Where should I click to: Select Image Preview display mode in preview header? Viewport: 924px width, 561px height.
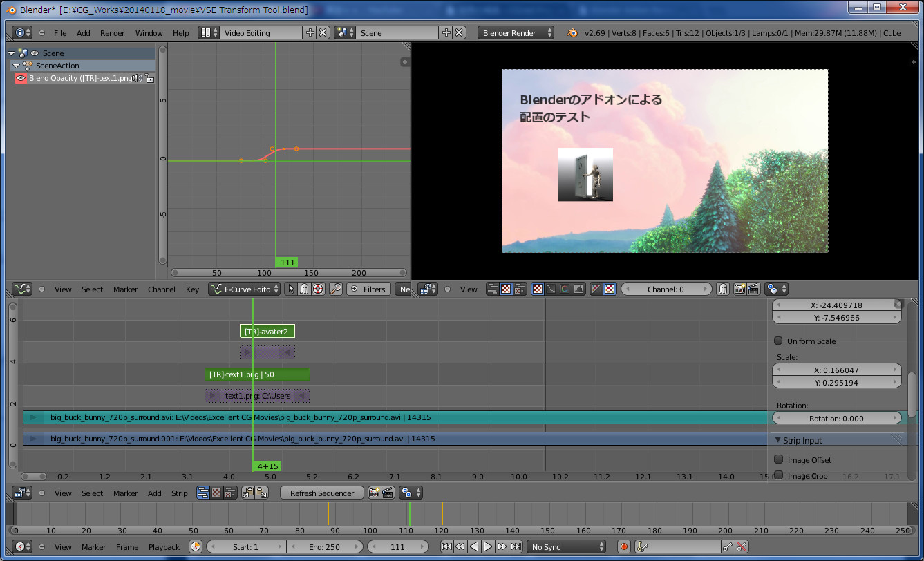tap(538, 289)
